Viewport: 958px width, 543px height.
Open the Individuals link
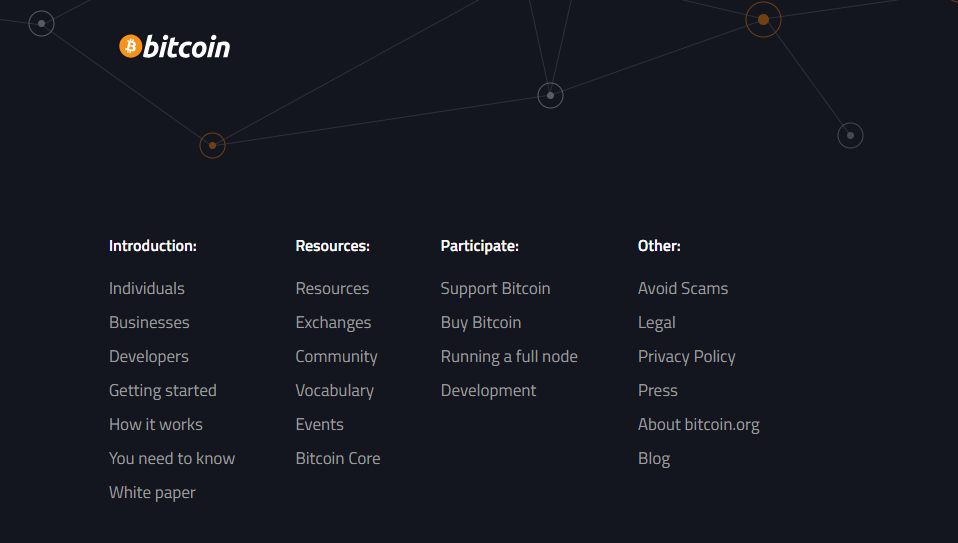click(x=147, y=288)
